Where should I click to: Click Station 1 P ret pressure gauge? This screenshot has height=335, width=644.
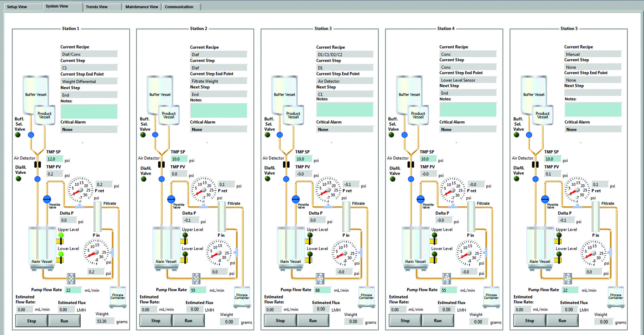coord(80,190)
